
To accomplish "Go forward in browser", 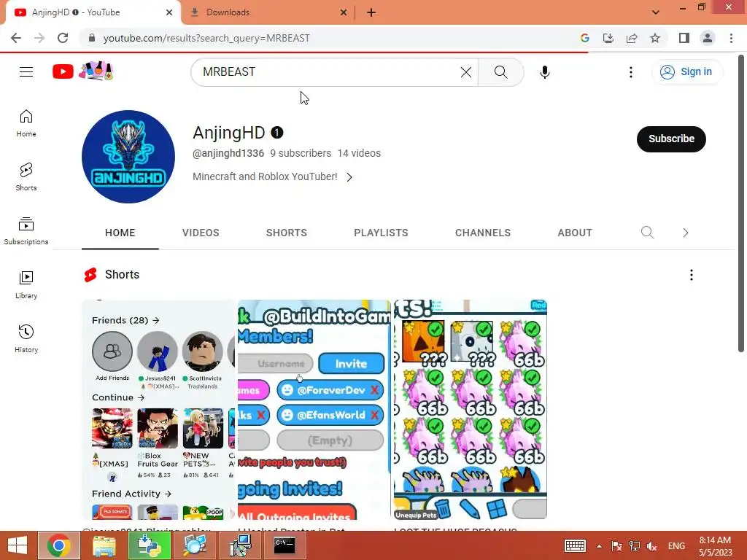I will (x=39, y=38).
